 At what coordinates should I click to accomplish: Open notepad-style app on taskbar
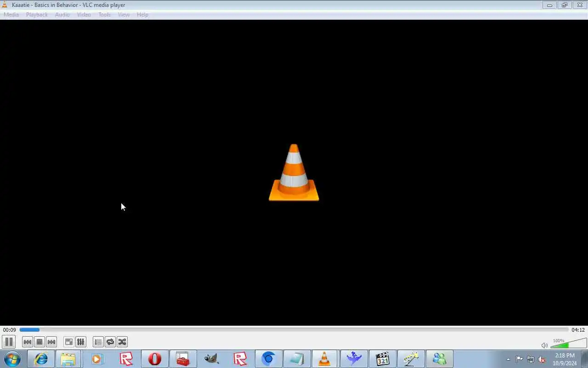click(x=297, y=359)
